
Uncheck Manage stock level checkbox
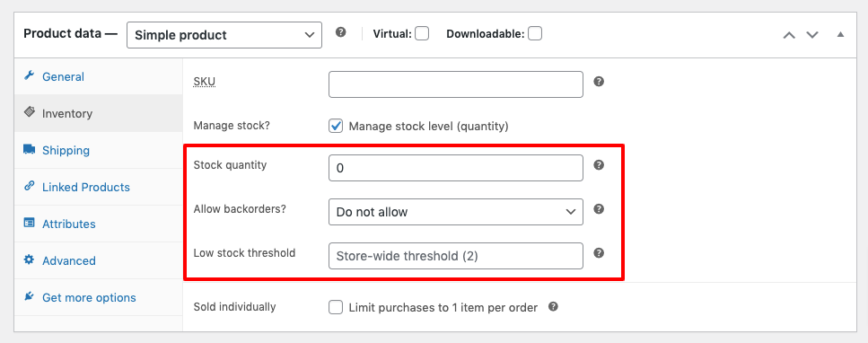click(336, 127)
